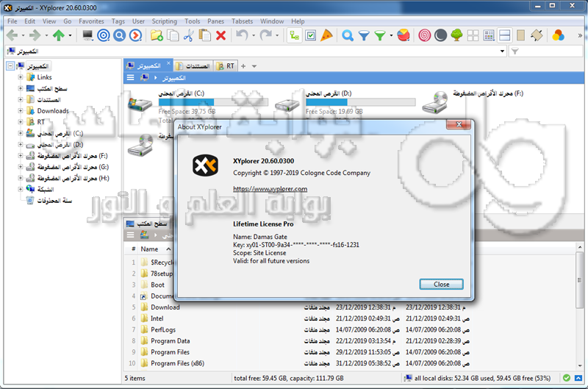Screen dimensions: 588x389
Task: Add a new tab with plus button
Action: coord(243,66)
